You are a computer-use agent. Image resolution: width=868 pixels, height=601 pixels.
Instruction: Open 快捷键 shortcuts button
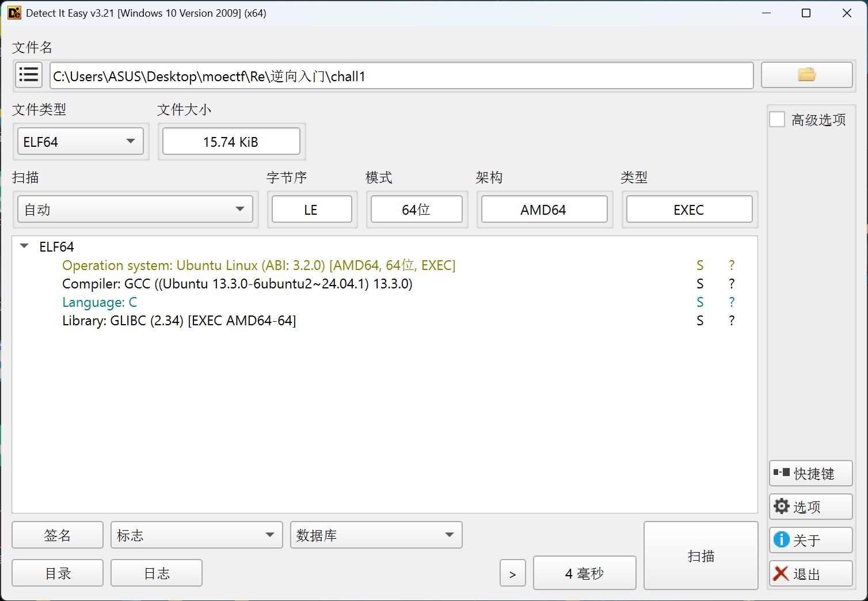point(810,473)
